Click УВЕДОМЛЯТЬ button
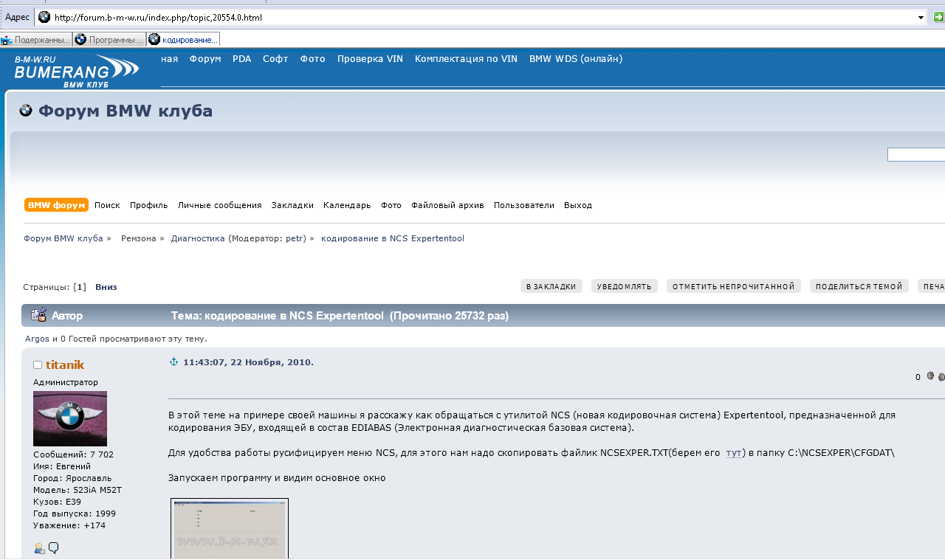This screenshot has height=560, width=945. tap(625, 286)
